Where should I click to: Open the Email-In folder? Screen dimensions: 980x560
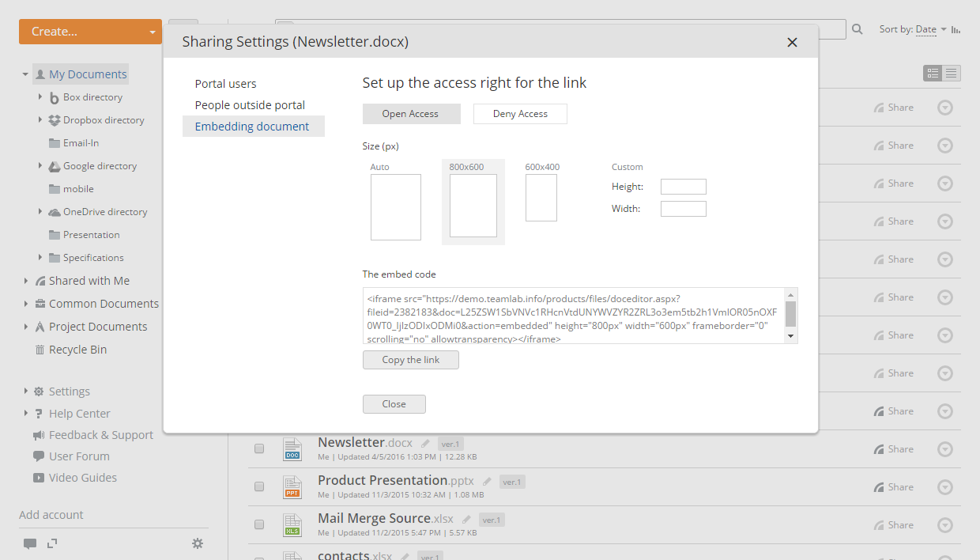pos(81,143)
